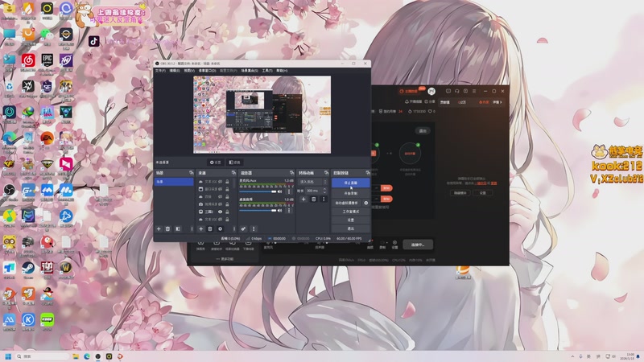Toggle Studio Mode button in OBS controls
The width and height of the screenshot is (644, 362).
point(350,212)
